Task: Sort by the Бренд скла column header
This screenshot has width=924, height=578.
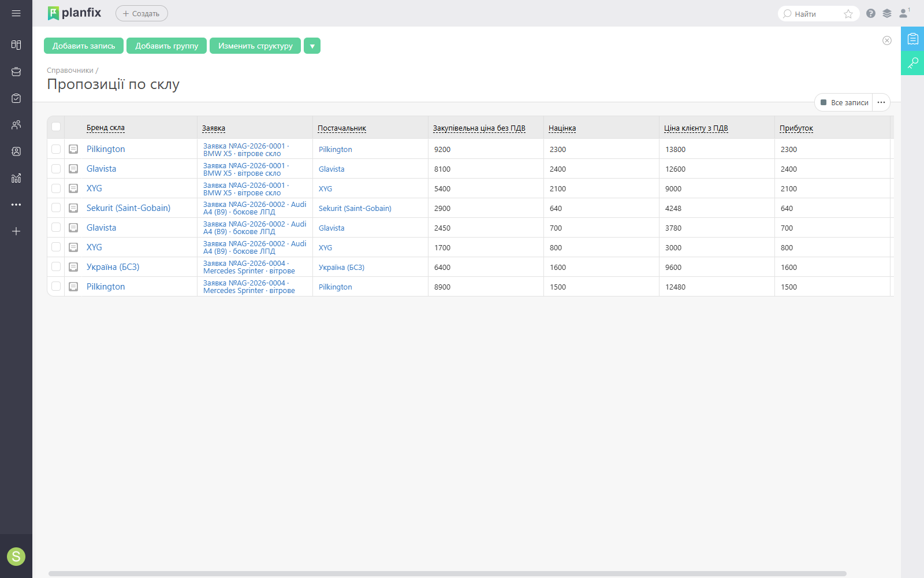Action: click(106, 128)
